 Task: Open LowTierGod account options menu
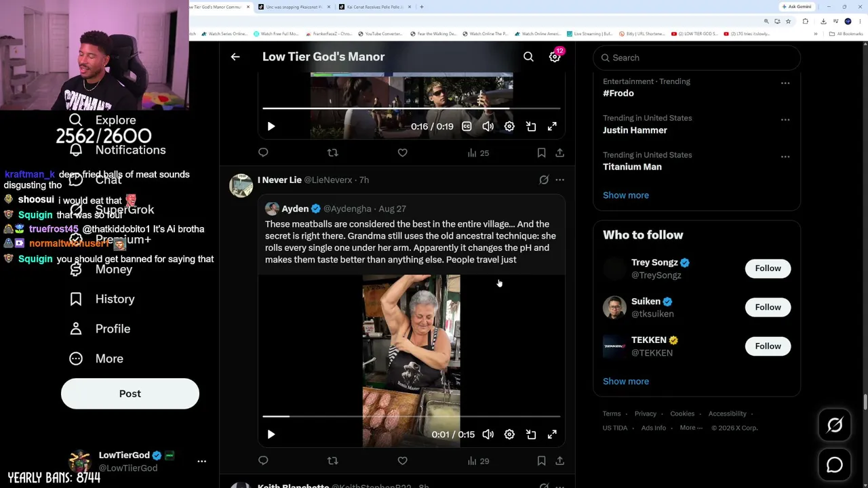pos(201,461)
